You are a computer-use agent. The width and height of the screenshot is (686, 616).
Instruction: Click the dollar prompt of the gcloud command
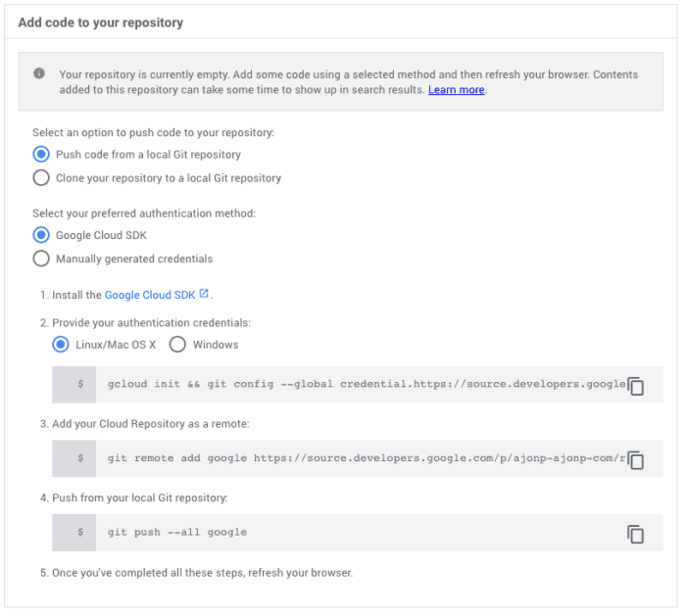click(x=80, y=384)
